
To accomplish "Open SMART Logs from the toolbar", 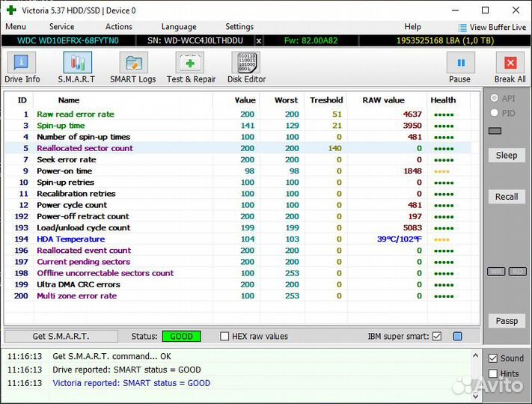I will tap(132, 68).
